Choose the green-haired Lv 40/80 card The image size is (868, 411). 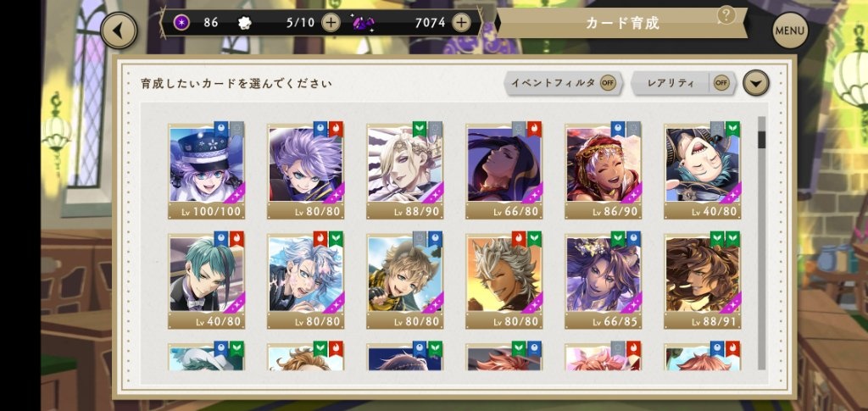pos(206,280)
